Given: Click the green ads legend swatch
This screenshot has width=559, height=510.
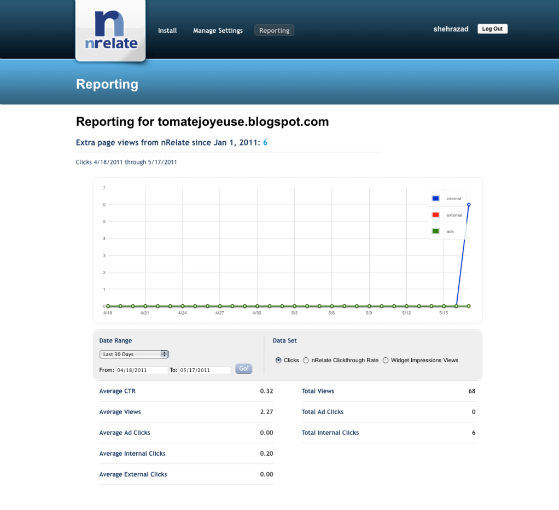Looking at the screenshot, I should [x=436, y=231].
